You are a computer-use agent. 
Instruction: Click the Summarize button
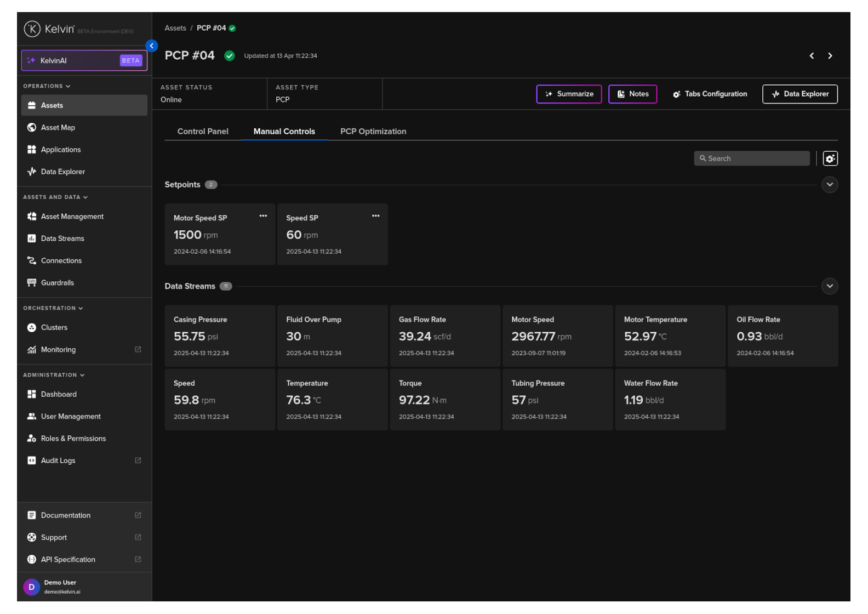(x=568, y=94)
